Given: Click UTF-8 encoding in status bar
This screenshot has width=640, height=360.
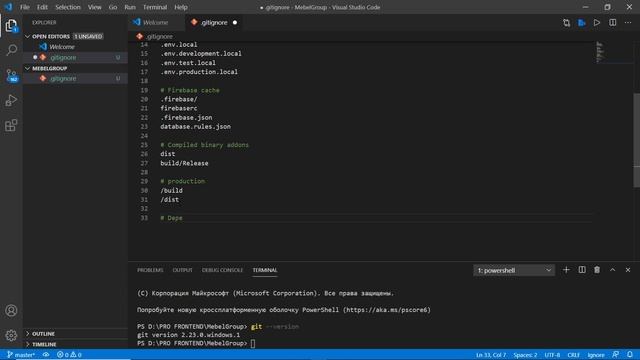Looking at the screenshot, I should (552, 355).
